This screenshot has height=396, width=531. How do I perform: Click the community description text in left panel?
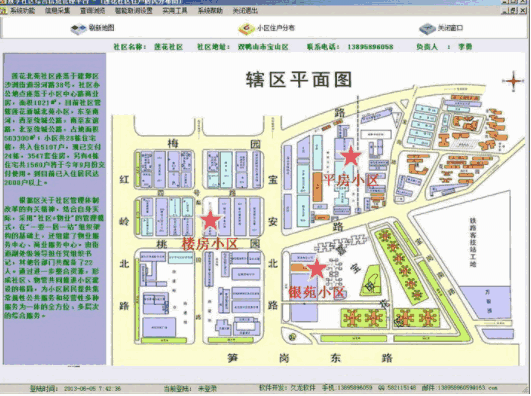point(54,195)
